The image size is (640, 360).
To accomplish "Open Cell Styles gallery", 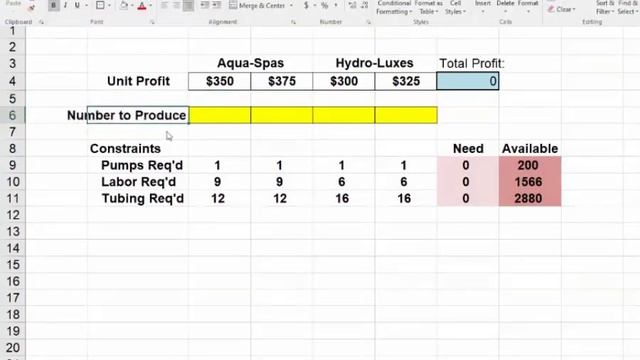I will (x=455, y=7).
